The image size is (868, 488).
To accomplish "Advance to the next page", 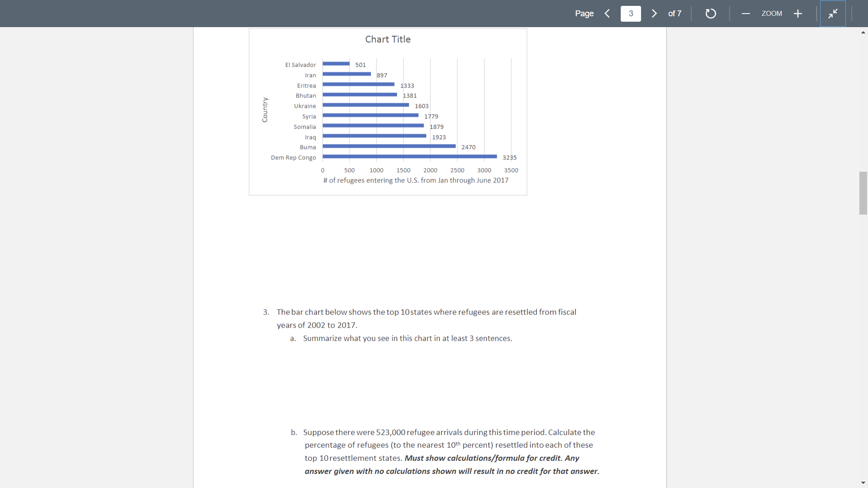I will pyautogui.click(x=654, y=14).
